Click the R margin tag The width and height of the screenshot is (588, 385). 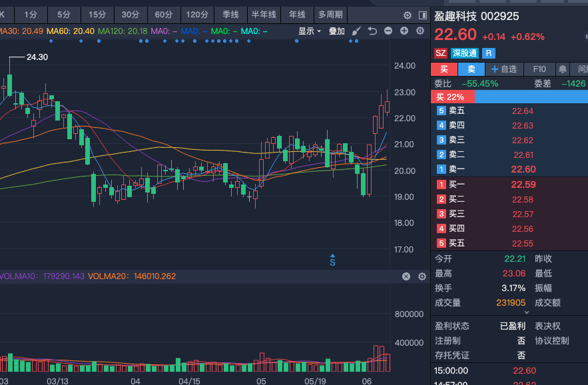coord(488,53)
